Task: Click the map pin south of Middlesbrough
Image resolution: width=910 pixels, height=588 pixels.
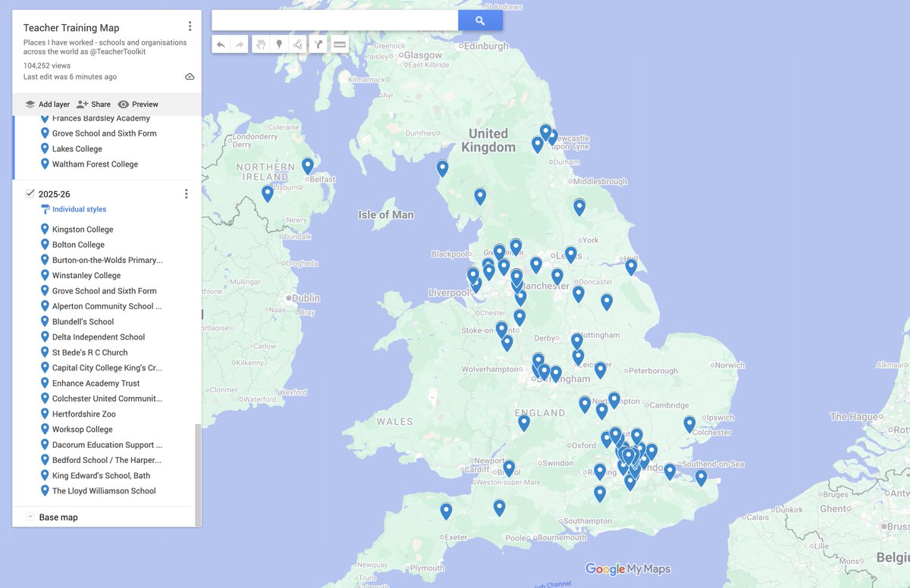Action: pos(579,207)
